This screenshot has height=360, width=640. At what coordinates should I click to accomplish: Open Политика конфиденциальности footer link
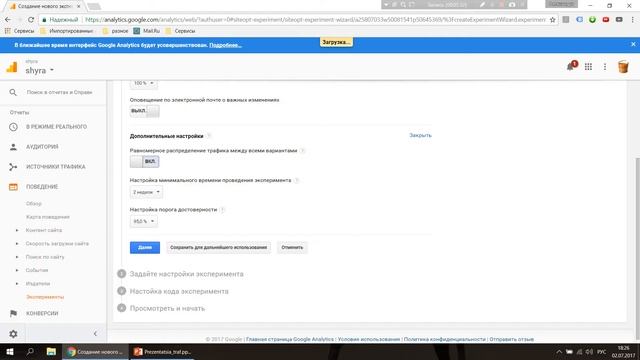(x=445, y=339)
